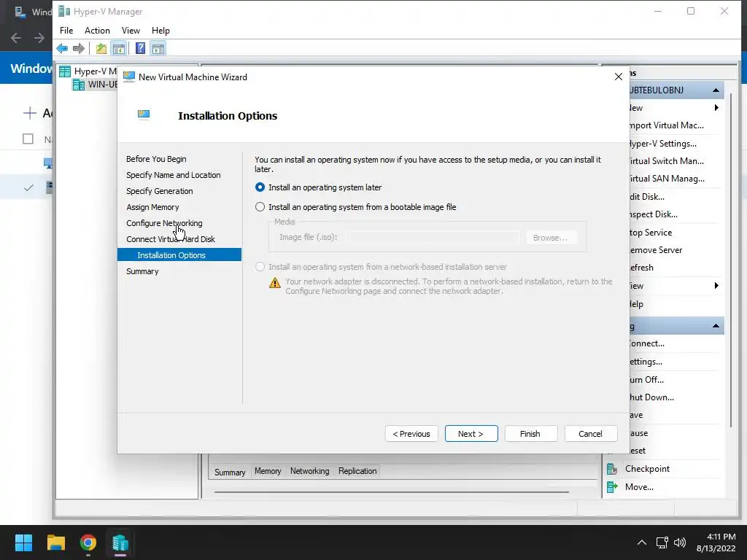
Task: Click the horizontal scrollbar under details tabs
Action: [x=392, y=492]
